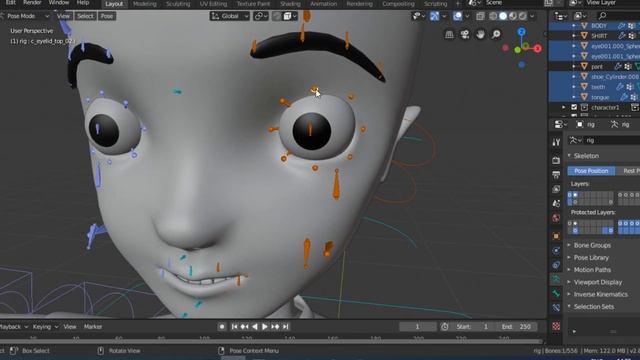Click the zoom magnifier viewport icon
The height and width of the screenshot is (360, 640).
[x=496, y=34]
